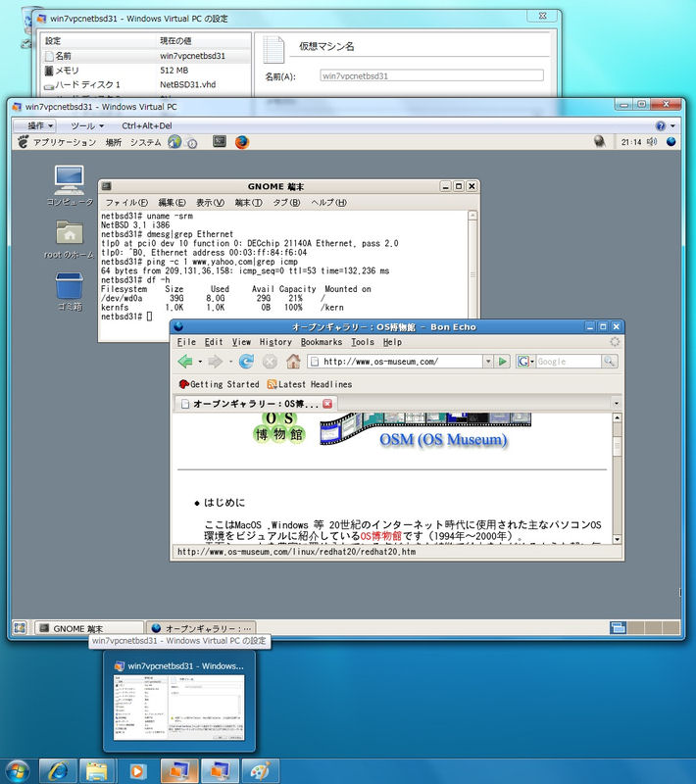Open GNOME システム menu
Screen dimensions: 696x784
145,142
